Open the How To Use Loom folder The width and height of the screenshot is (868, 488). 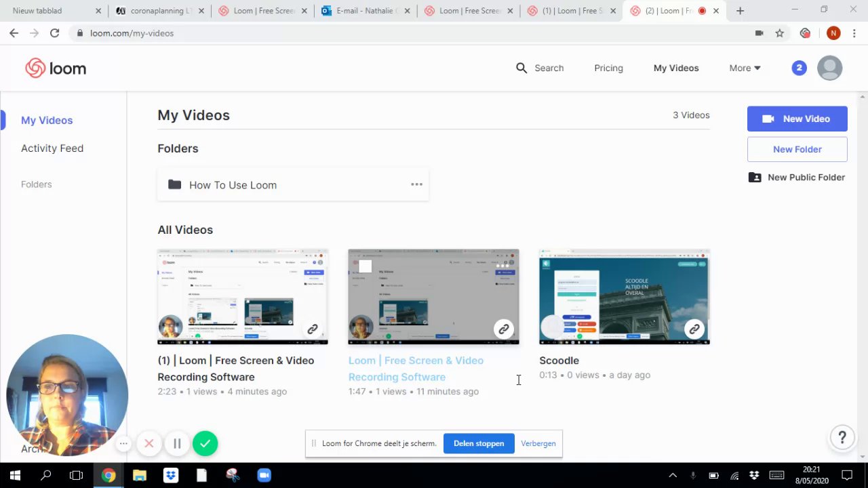click(293, 184)
